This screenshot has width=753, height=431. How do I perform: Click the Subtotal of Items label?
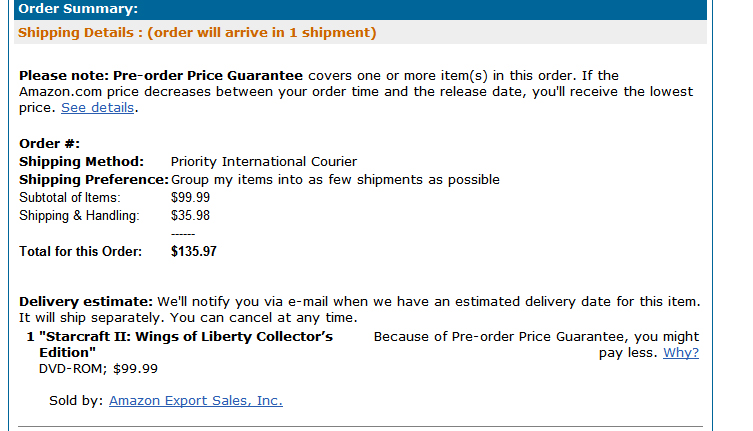76,198
